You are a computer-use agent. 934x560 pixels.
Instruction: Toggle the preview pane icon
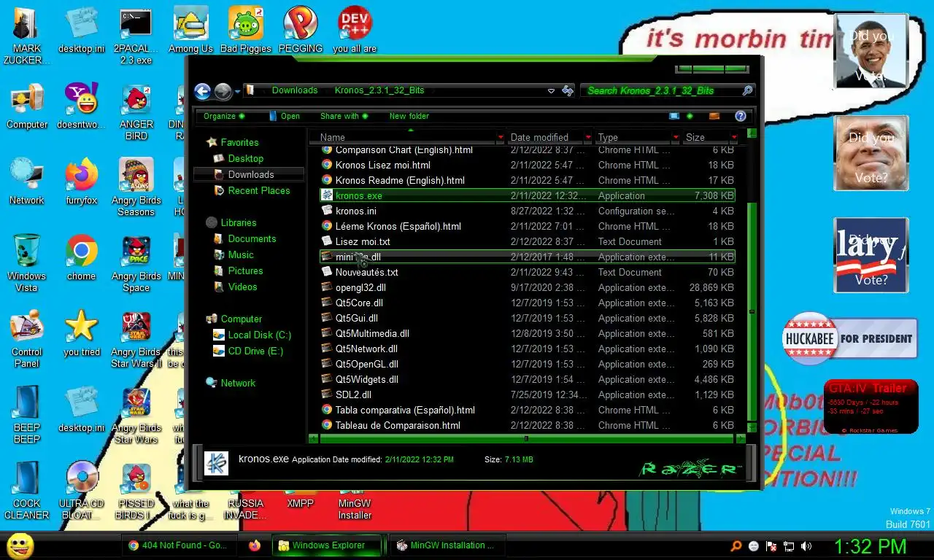point(714,116)
